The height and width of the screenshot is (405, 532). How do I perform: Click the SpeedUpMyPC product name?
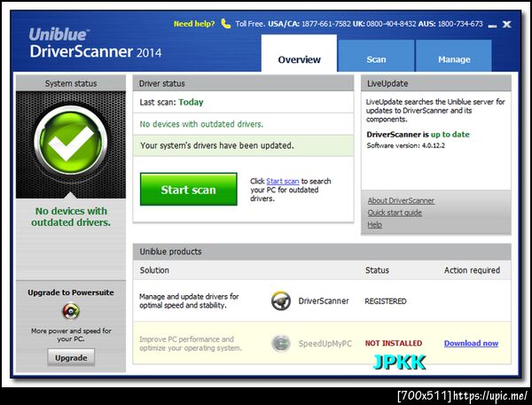point(325,344)
